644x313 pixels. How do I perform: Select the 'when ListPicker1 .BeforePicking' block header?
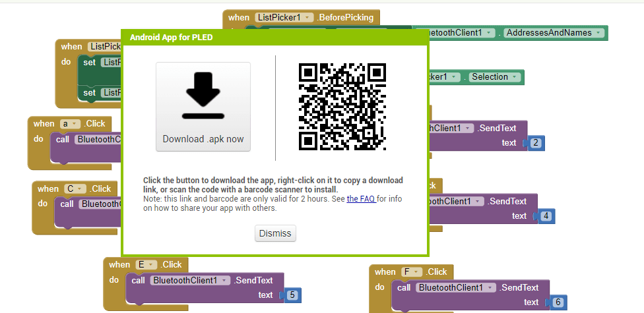pos(302,18)
